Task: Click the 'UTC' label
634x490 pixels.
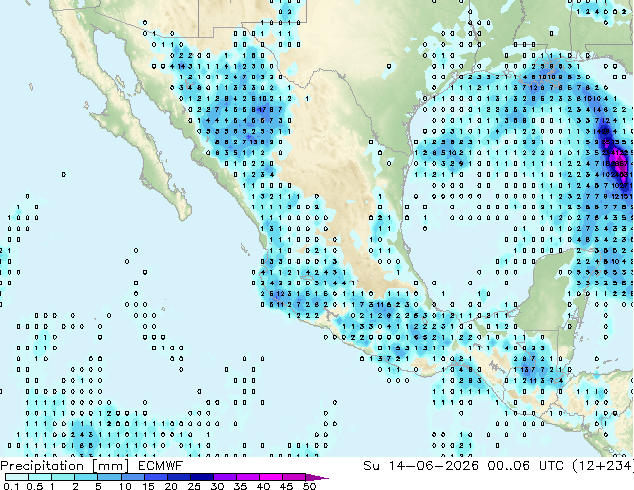Action: 551,466
